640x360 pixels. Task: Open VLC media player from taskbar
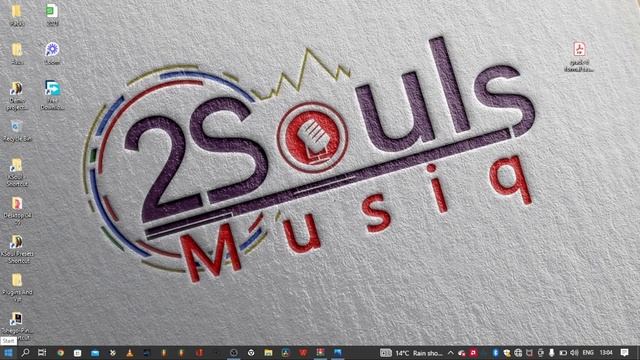[129, 353]
